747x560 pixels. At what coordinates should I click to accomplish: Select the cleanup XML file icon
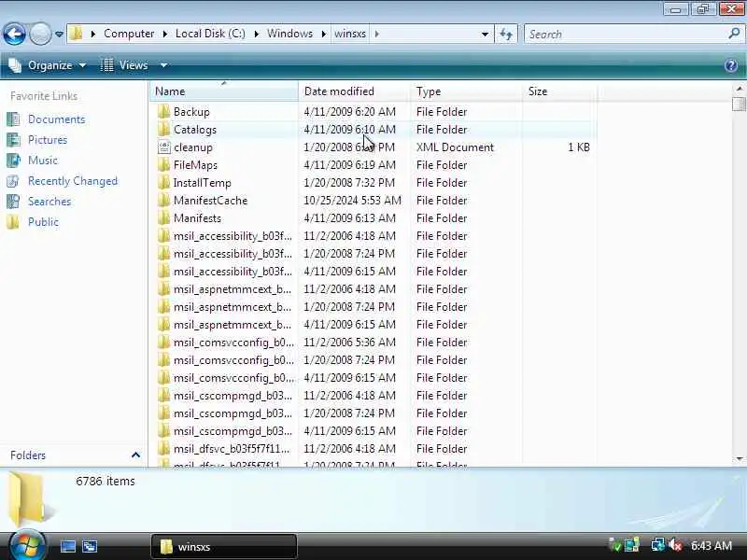tap(164, 147)
